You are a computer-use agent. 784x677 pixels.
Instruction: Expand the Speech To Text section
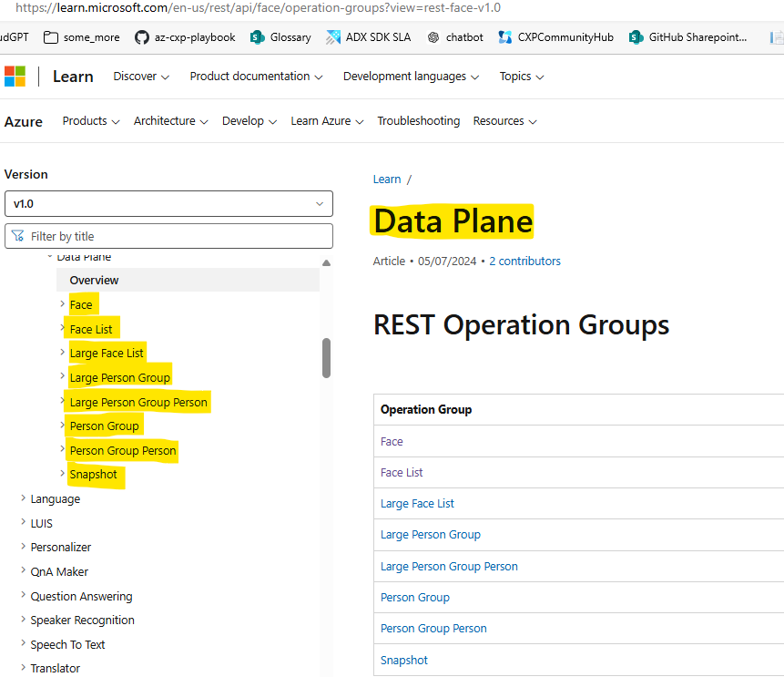click(x=23, y=643)
